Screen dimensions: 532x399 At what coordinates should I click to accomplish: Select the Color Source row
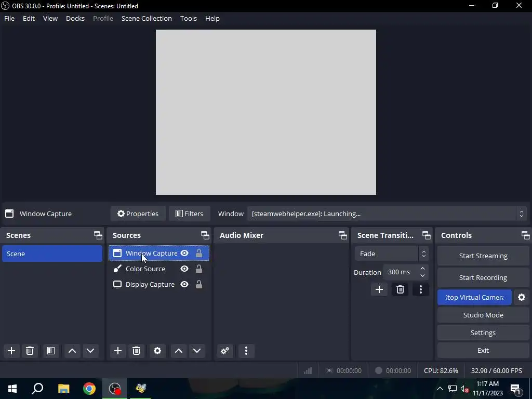[x=159, y=269]
